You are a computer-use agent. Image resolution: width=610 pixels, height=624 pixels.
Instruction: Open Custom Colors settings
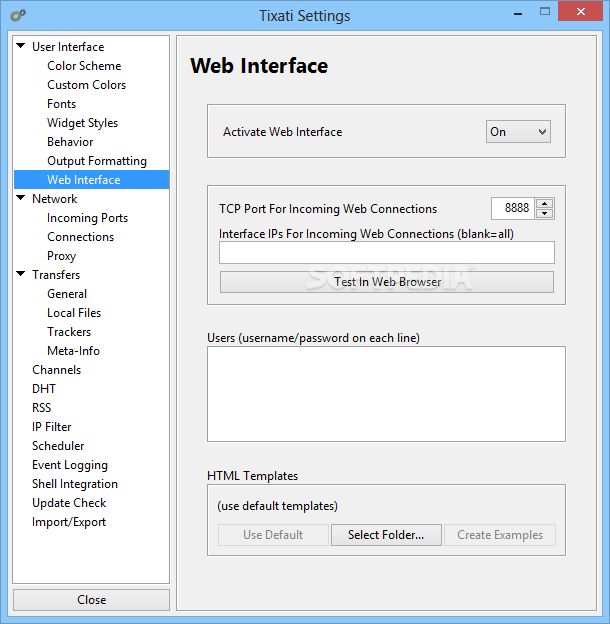(x=86, y=85)
